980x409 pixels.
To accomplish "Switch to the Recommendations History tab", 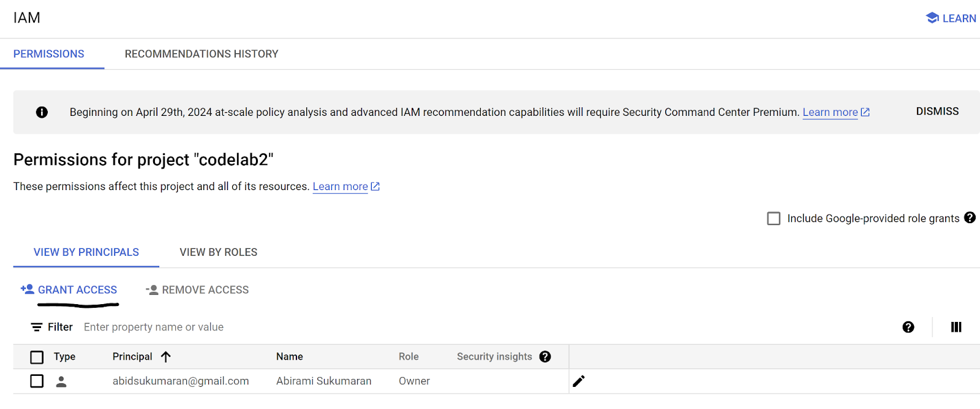I will point(202,54).
